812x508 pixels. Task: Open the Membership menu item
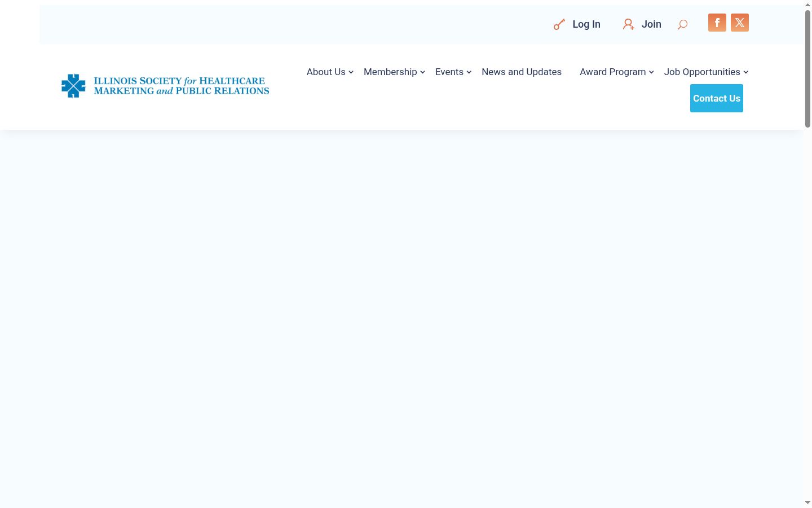pos(390,72)
